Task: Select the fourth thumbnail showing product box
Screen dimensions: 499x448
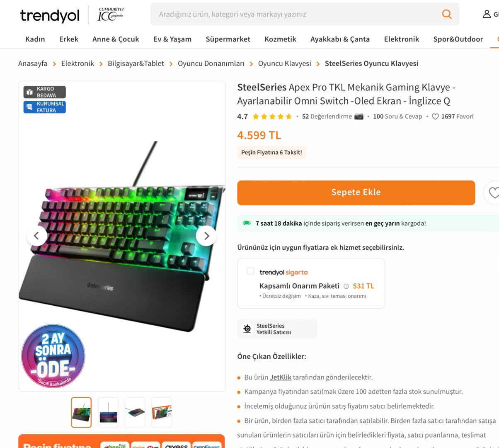Action: click(x=162, y=412)
